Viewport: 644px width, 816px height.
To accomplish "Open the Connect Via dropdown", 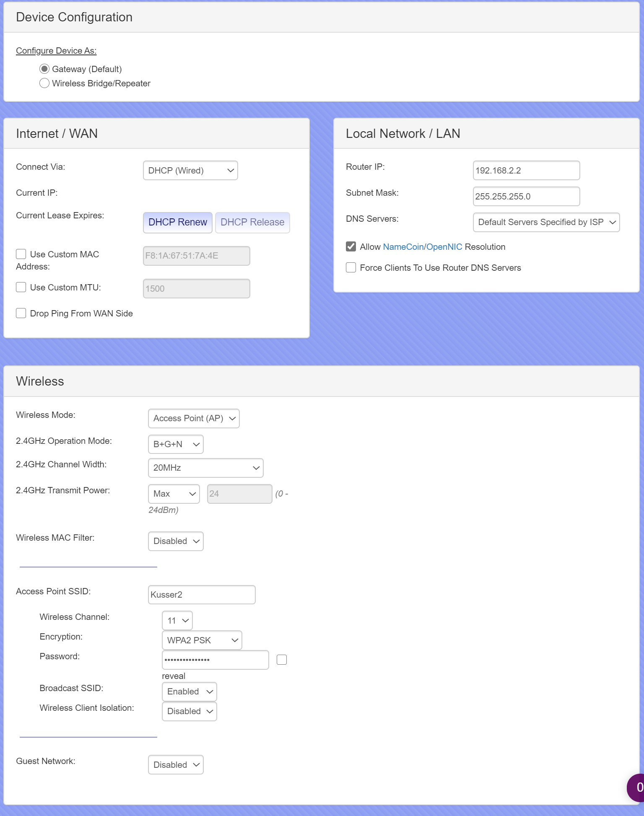I will coord(190,171).
